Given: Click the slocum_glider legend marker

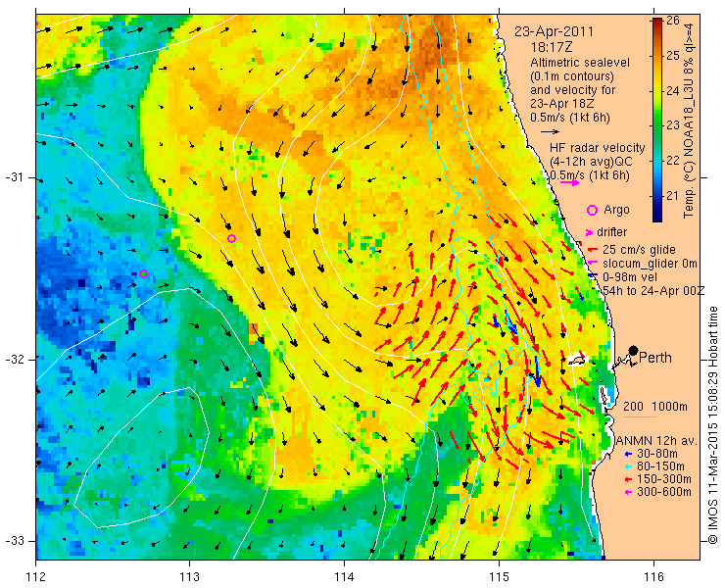Looking at the screenshot, I should [x=593, y=264].
